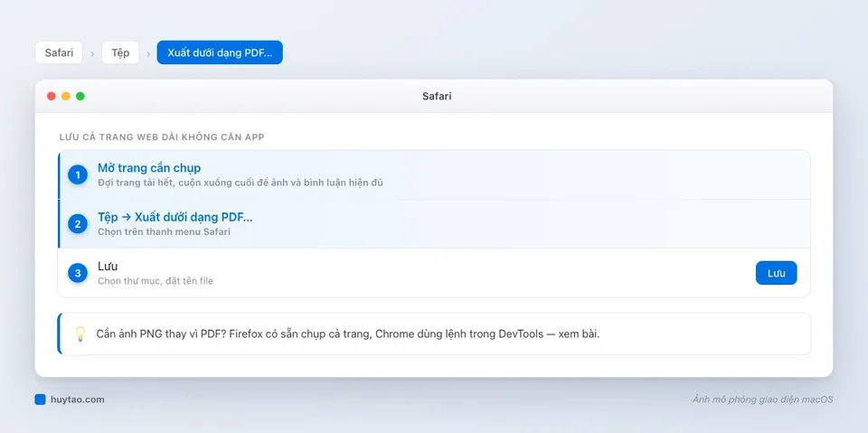This screenshot has width=868, height=433.
Task: Click subtitle Chọn thư mục, đặt tên file
Action: pos(156,281)
